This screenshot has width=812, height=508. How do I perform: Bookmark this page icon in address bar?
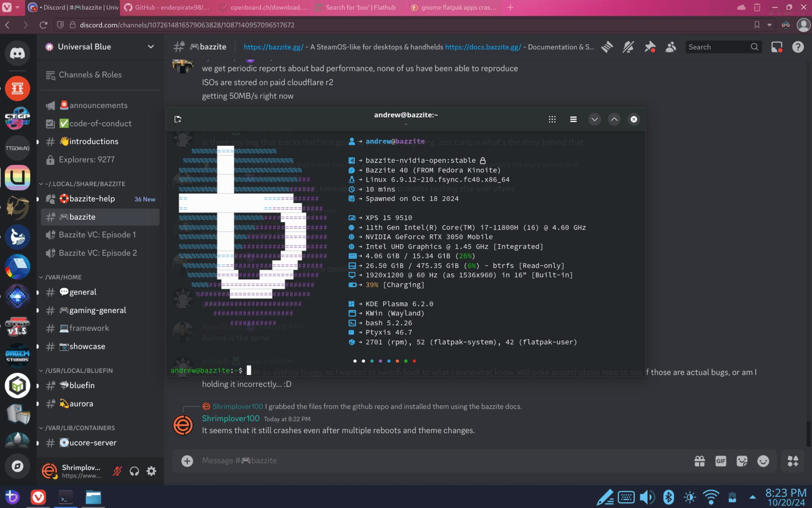tap(757, 25)
